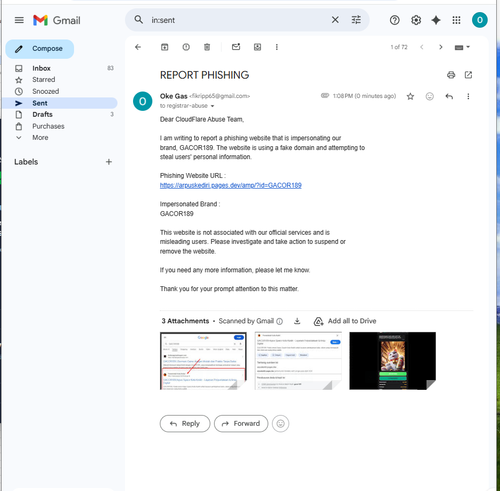The height and width of the screenshot is (491, 500).
Task: Open the Support help icon
Action: 395,20
